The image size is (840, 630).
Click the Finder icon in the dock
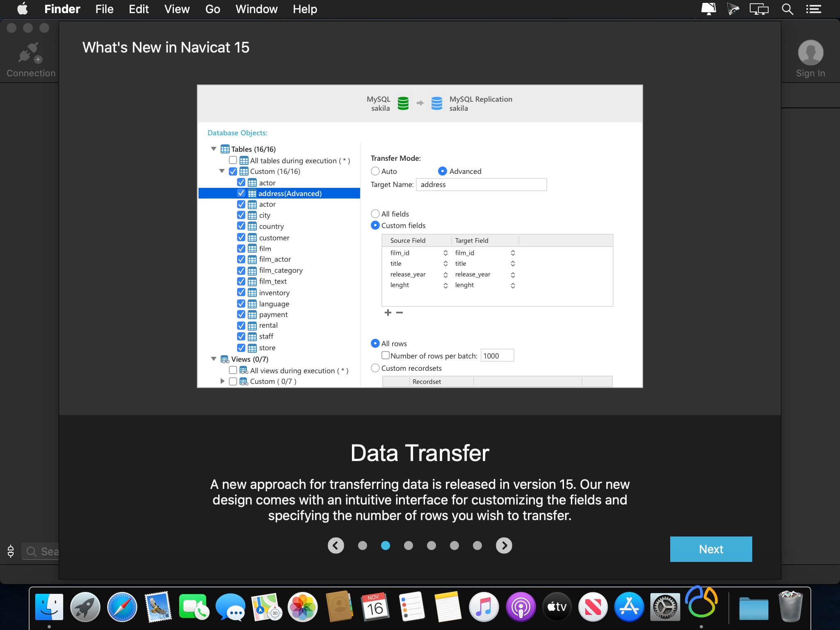click(50, 605)
